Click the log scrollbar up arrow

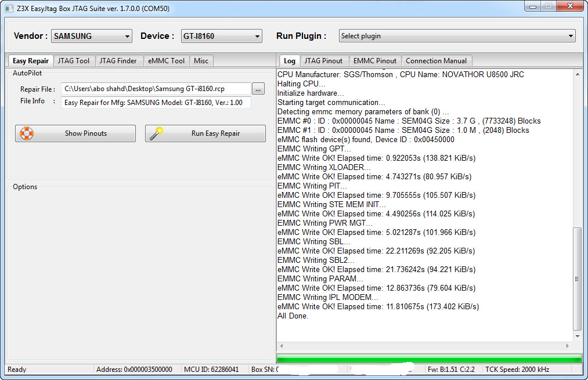[578, 75]
